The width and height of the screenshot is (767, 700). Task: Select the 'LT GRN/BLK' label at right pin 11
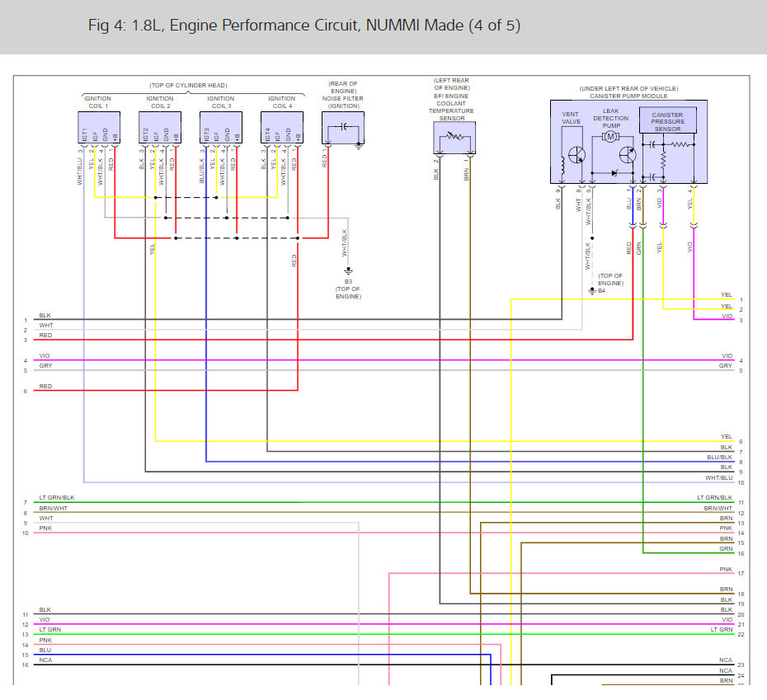[x=715, y=497]
